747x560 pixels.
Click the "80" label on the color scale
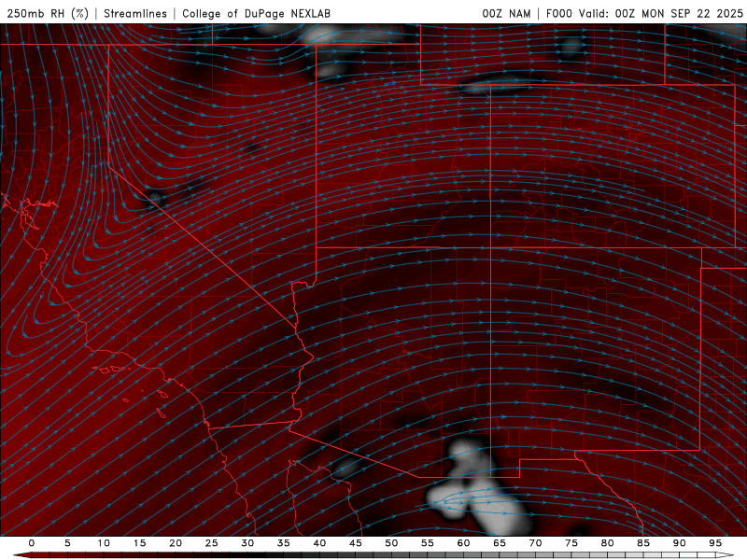tap(608, 543)
